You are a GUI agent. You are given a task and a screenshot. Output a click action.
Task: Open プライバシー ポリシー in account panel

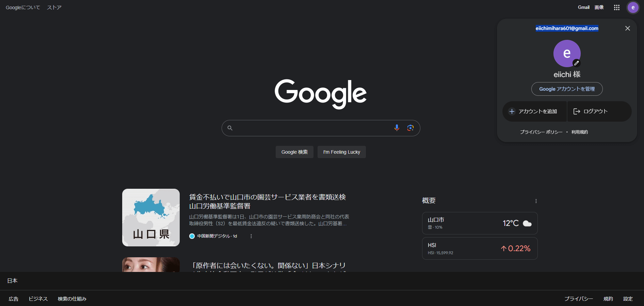[541, 132]
